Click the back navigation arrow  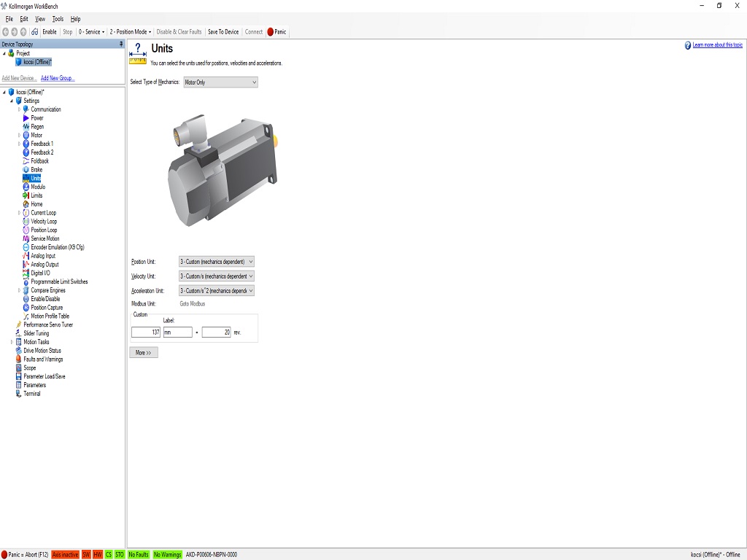pos(6,32)
